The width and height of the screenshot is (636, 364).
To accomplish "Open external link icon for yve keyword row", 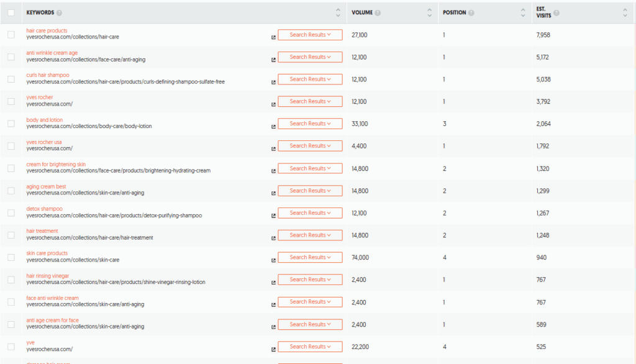I will (x=273, y=349).
